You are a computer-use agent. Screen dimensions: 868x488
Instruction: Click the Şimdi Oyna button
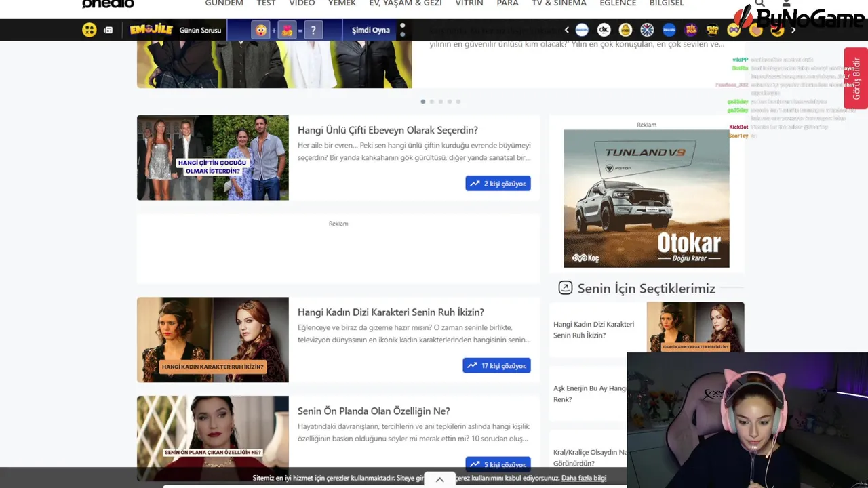pos(371,30)
